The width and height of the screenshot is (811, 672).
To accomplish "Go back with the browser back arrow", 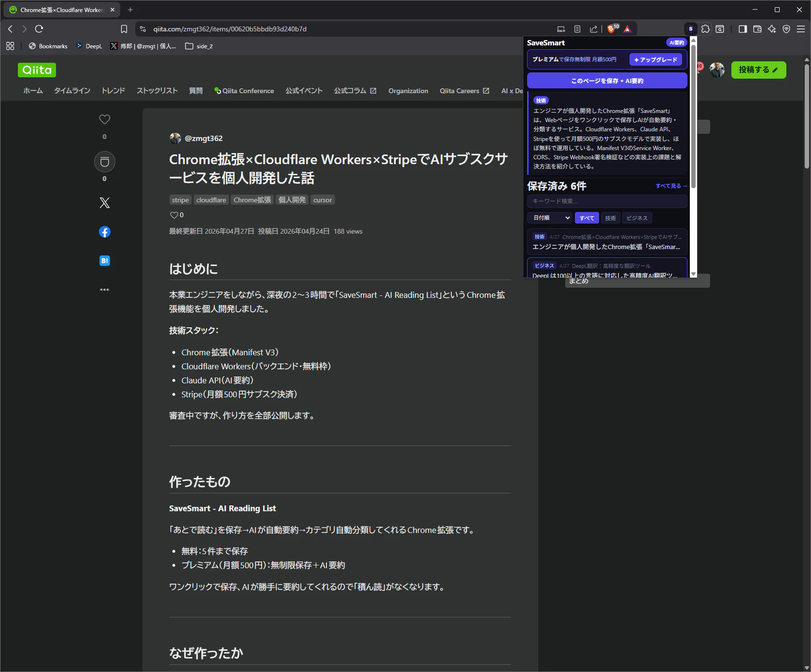I will pyautogui.click(x=11, y=29).
